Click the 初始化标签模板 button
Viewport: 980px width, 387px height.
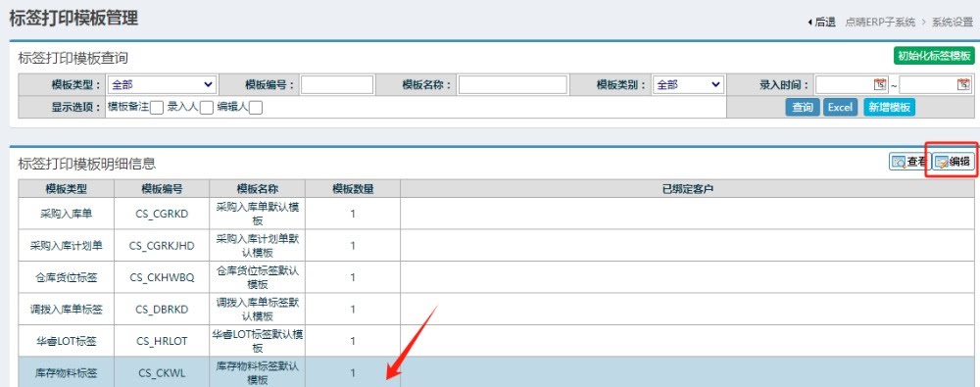coord(934,56)
